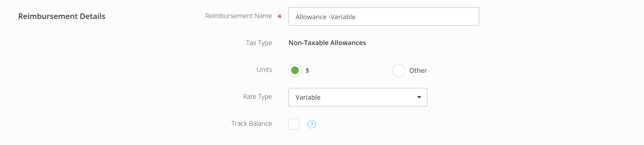Click the Rate Type label

click(x=257, y=97)
